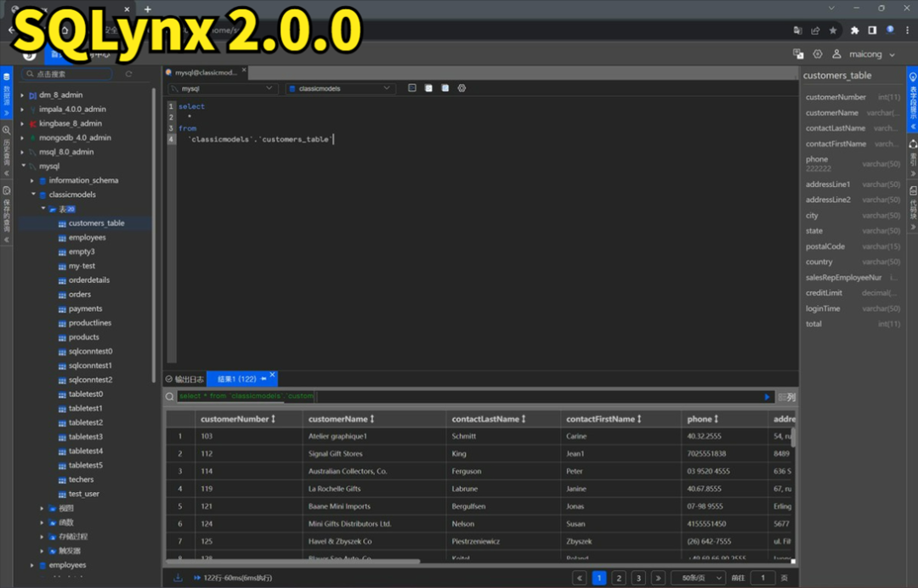The image size is (918, 588).
Task: Open the classicmodels database dropdown
Action: 341,88
